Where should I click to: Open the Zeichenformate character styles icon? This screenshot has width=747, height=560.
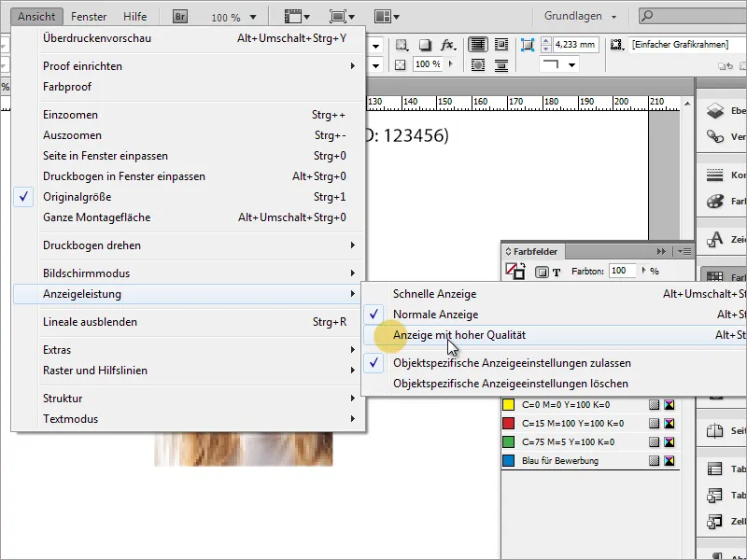[714, 239]
